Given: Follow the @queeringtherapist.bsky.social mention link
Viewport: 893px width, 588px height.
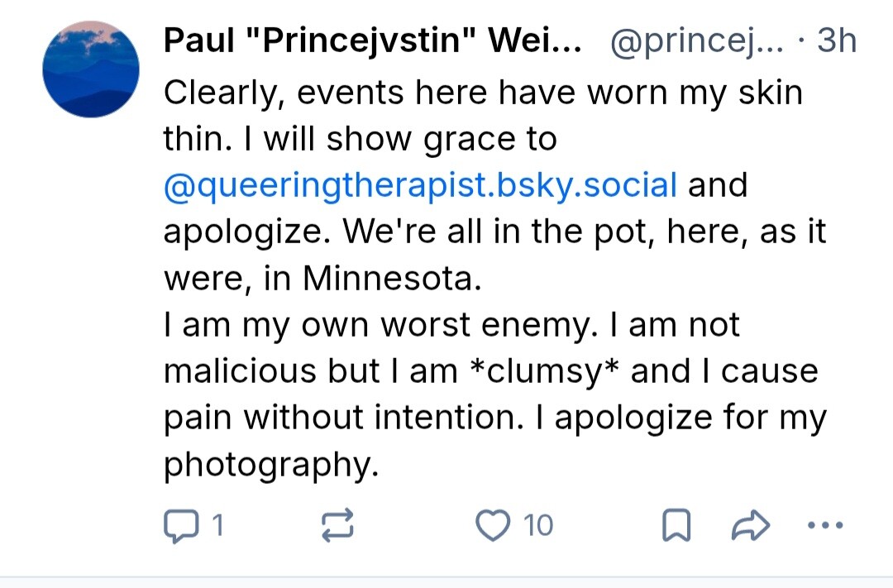Looking at the screenshot, I should (421, 184).
